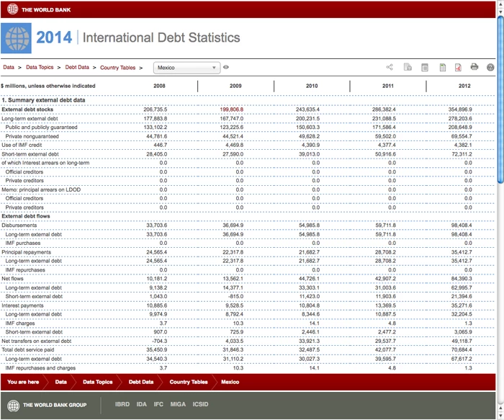Select the External debt stocks row label
Viewport: 504px width, 420px height.
(x=27, y=110)
